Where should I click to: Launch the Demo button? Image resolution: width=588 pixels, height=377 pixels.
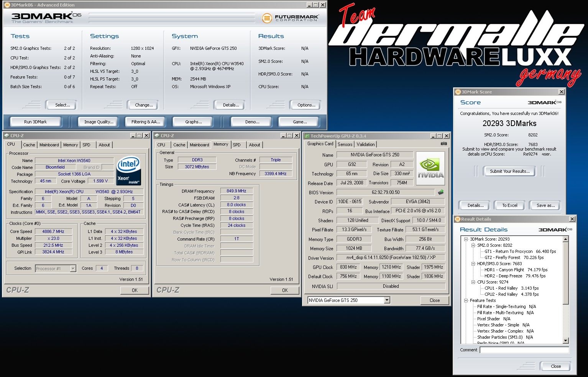(252, 122)
